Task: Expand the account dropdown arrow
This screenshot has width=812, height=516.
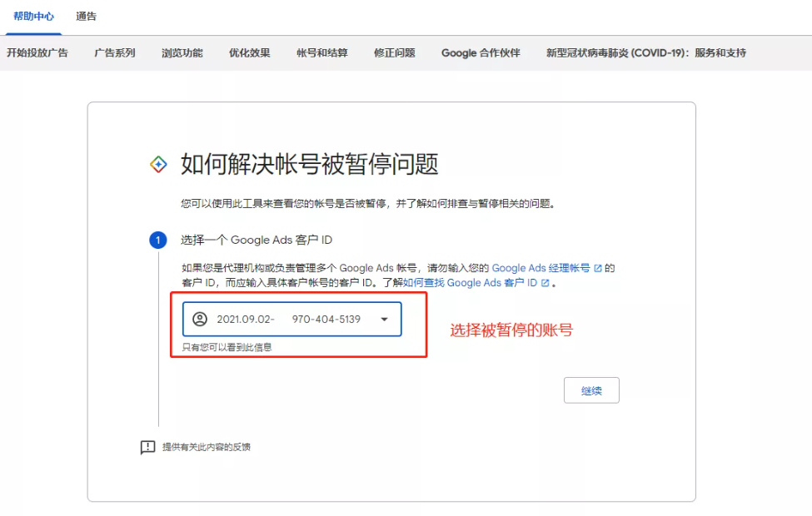Action: pos(384,319)
